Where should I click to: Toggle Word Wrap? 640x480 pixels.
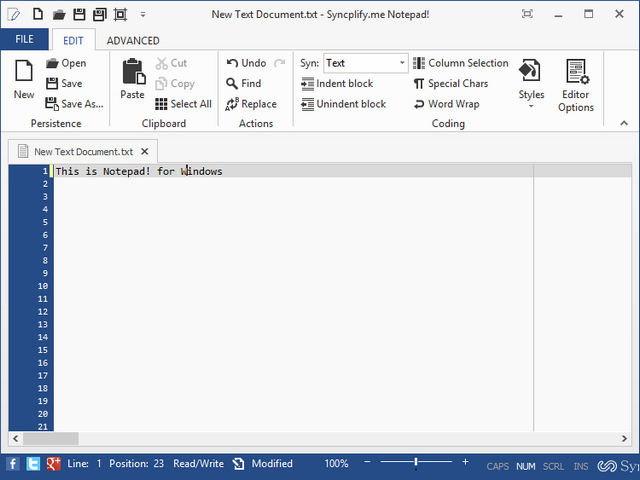(x=447, y=104)
